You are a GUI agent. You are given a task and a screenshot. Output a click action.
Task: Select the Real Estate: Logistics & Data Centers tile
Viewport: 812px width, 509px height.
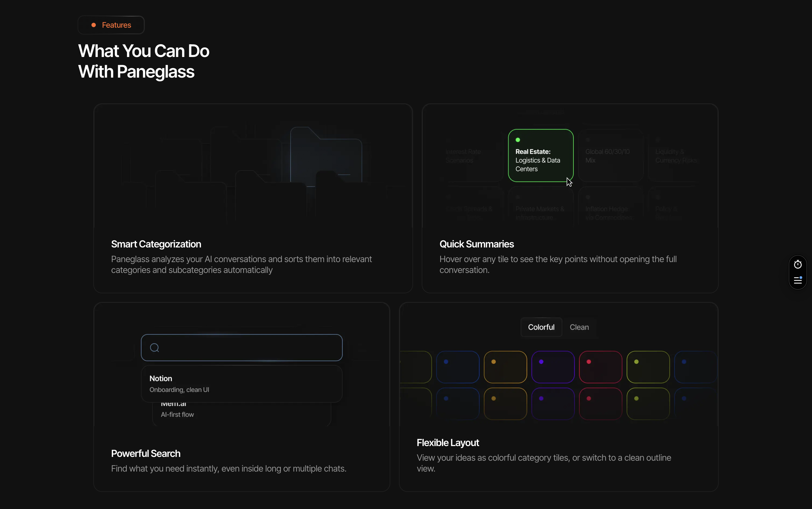point(540,155)
